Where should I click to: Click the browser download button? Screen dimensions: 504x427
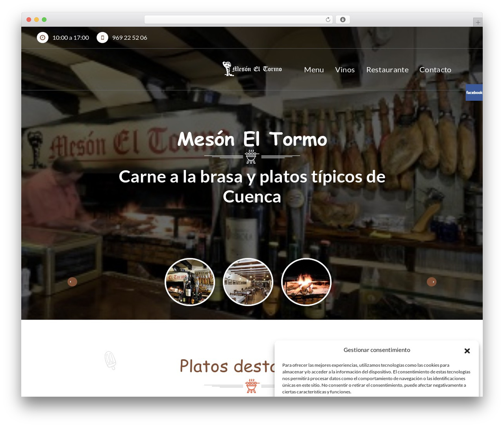(x=343, y=20)
